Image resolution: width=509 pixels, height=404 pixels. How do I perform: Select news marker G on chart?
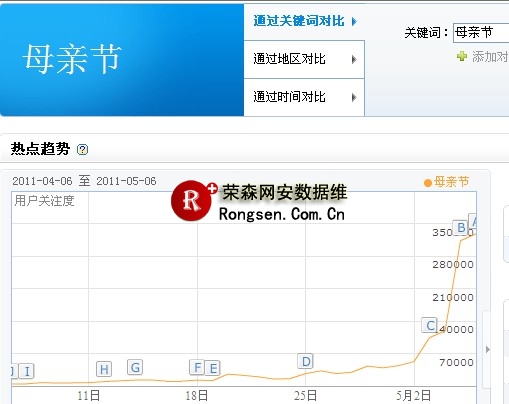coord(135,367)
